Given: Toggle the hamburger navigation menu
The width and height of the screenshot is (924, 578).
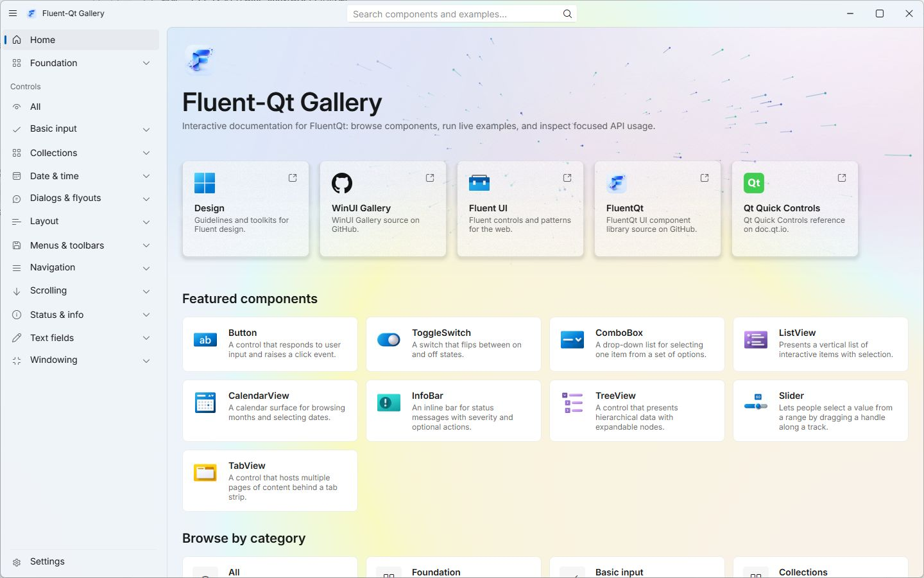Looking at the screenshot, I should click(x=13, y=13).
